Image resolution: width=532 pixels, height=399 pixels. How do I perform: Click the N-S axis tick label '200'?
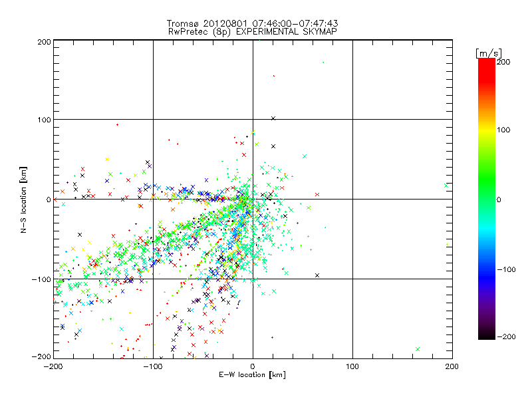(x=44, y=42)
